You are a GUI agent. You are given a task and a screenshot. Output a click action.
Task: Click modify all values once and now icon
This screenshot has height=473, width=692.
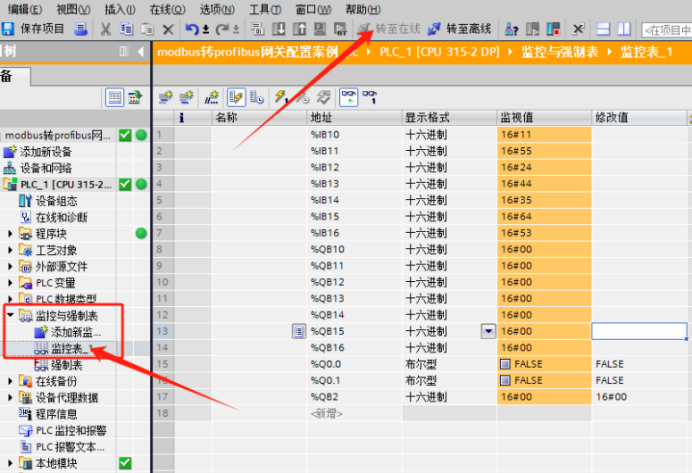click(x=281, y=97)
